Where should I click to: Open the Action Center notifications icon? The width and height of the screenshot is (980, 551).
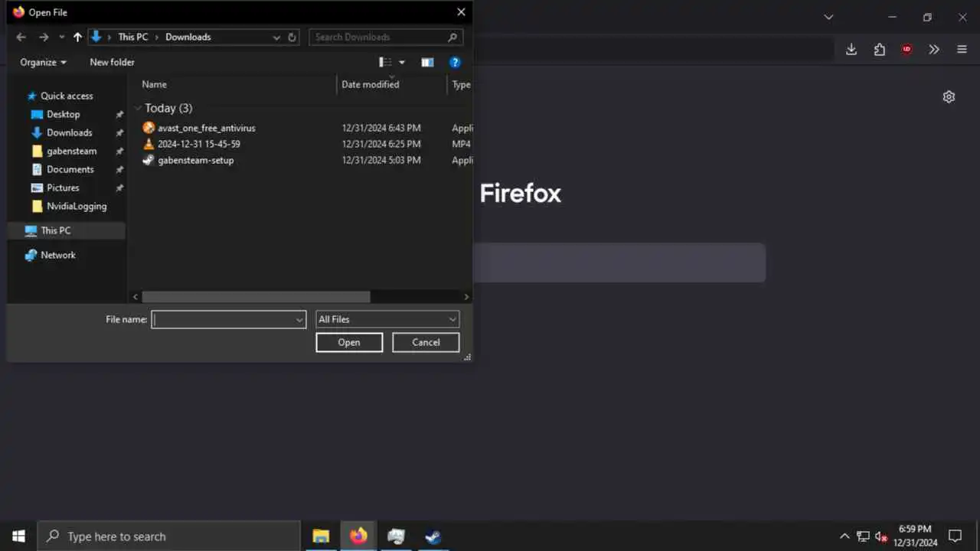[955, 536]
